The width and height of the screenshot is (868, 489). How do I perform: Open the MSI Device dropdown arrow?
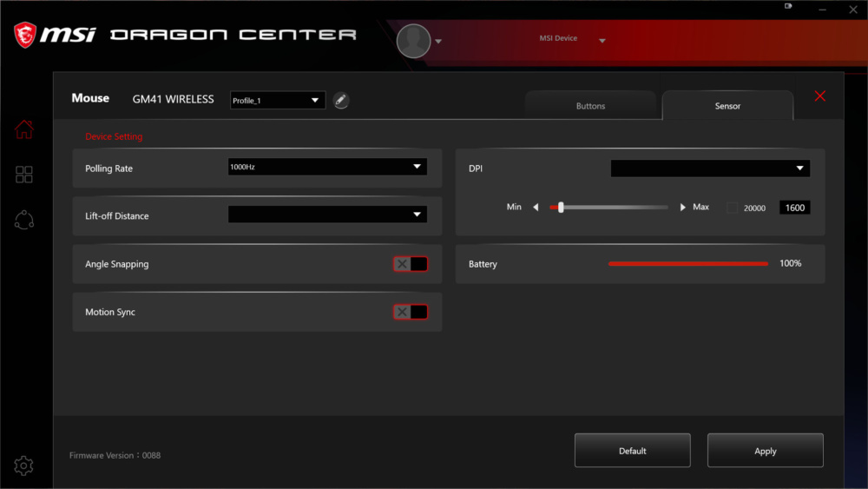click(602, 41)
